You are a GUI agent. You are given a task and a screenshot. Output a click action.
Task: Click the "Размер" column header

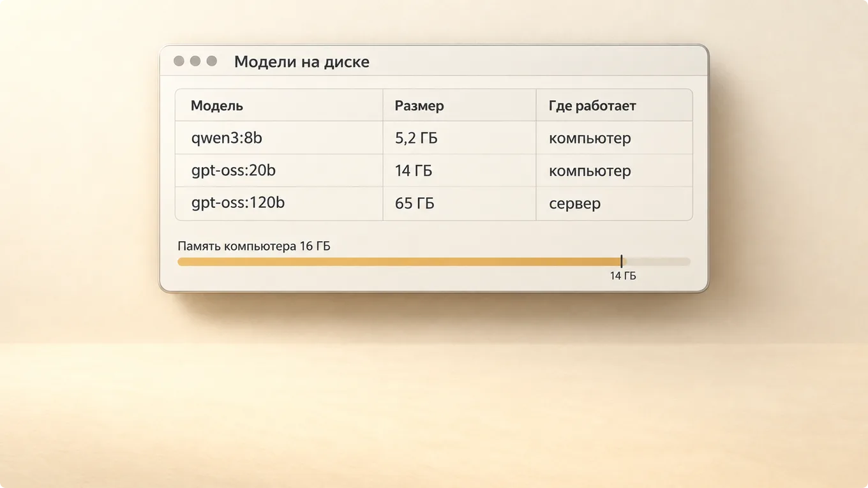click(x=419, y=106)
